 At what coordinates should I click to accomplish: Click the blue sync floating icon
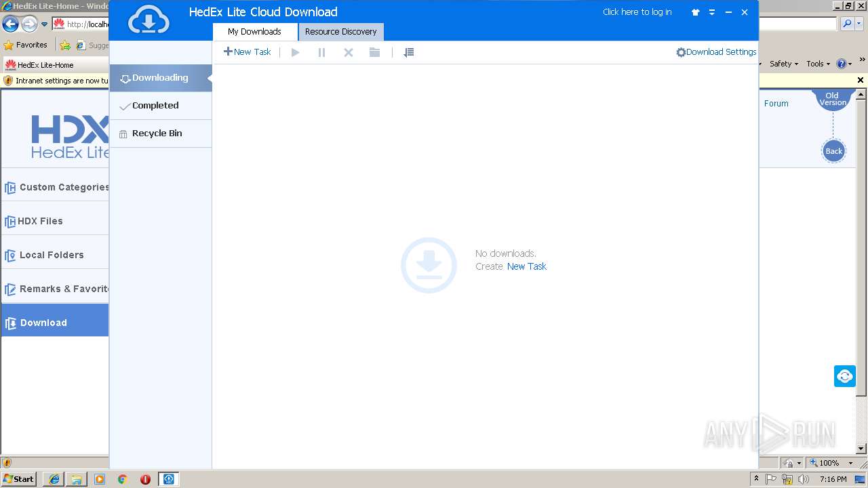pos(844,376)
